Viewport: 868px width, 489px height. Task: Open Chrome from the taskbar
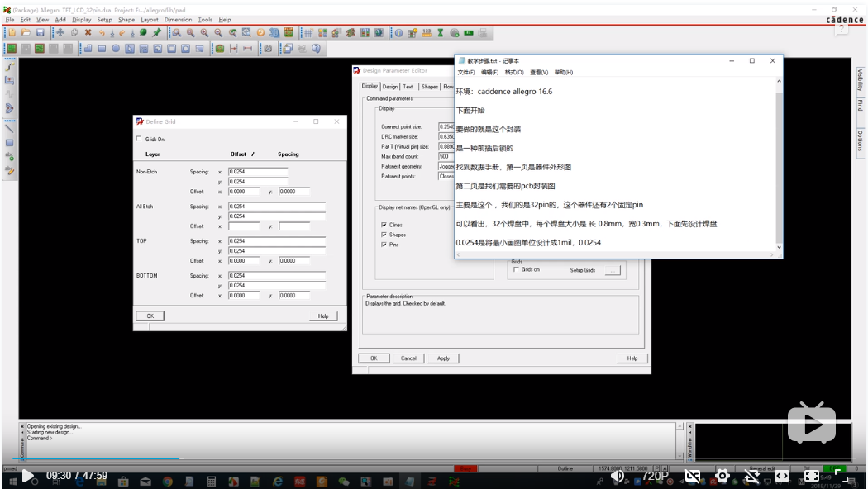167,482
